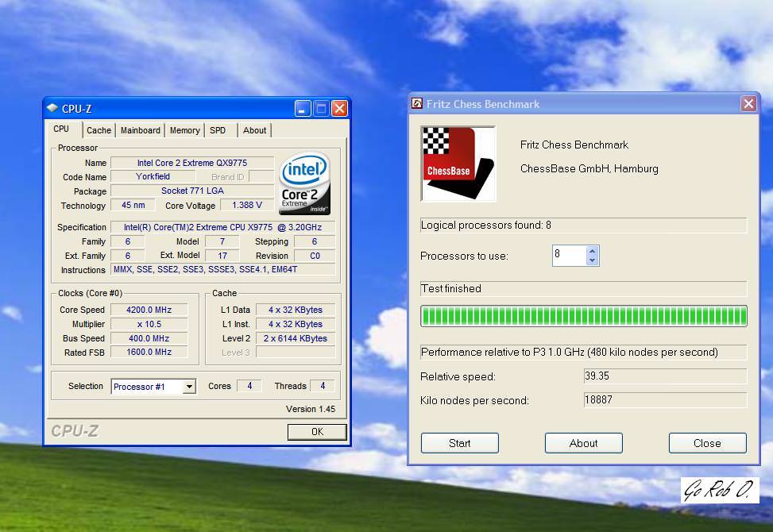
Task: Click OK in CPU-Z
Action: 317,432
